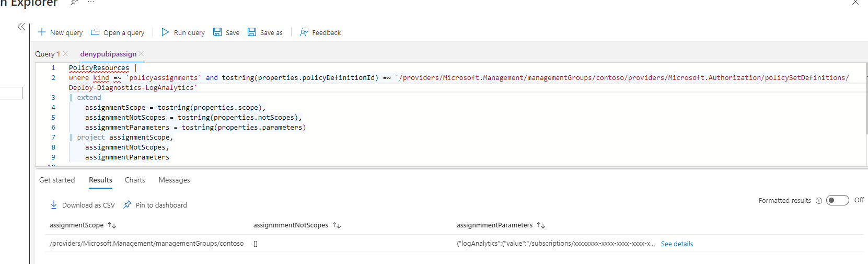Switch to the Messages tab
Image resolution: width=868 pixels, height=264 pixels.
pyautogui.click(x=174, y=180)
